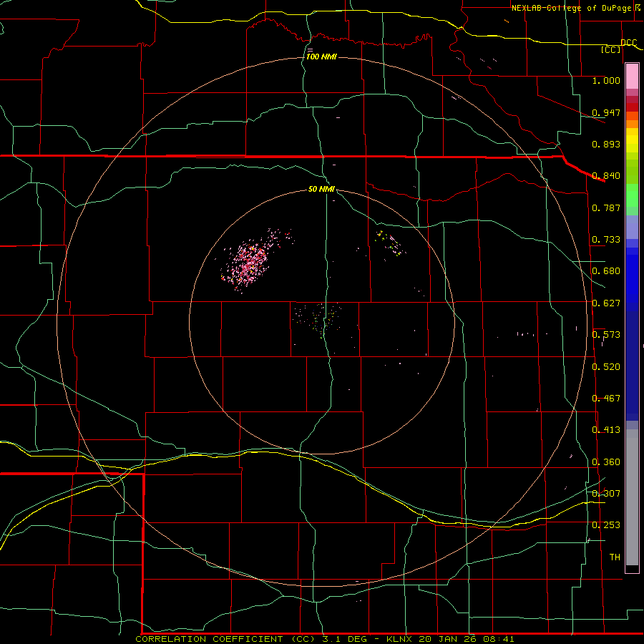Select the 0.680 scale value
Screen dimensions: 644x644
(606, 271)
